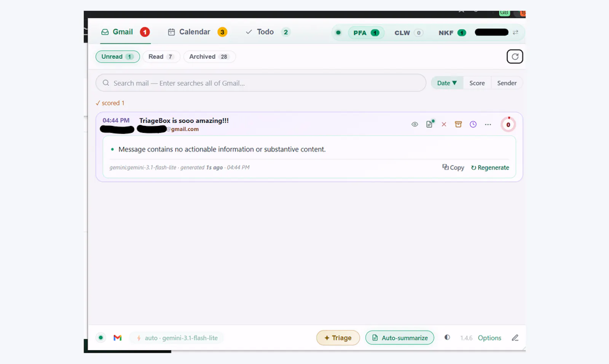
Task: Copy the summary text
Action: (453, 167)
